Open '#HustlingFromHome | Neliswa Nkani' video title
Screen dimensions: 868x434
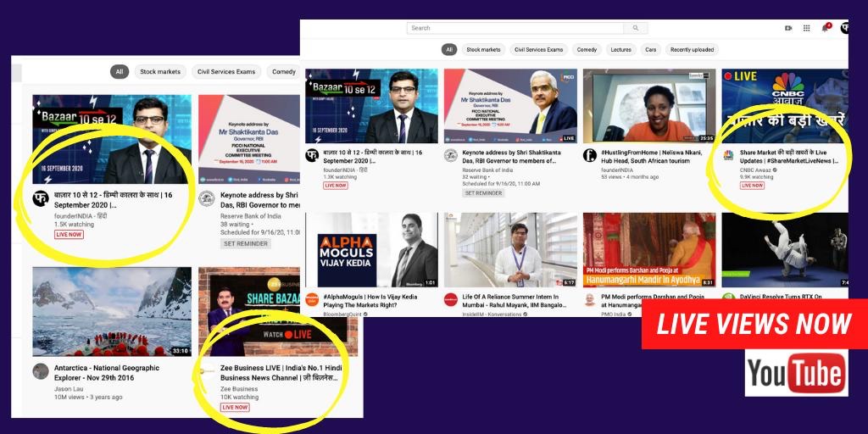point(651,157)
